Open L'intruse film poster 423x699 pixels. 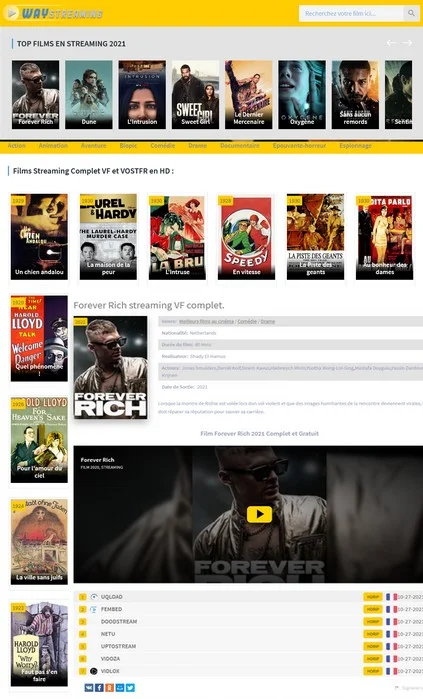177,237
